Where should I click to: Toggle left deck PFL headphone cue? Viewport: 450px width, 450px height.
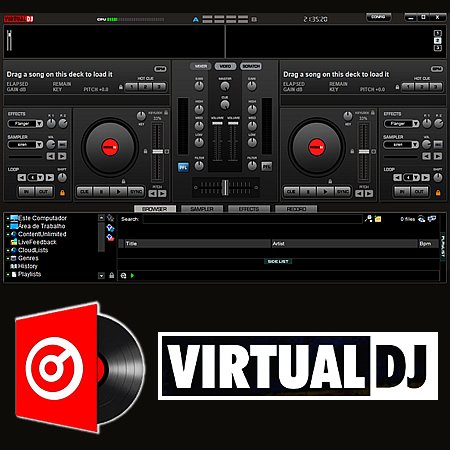click(x=183, y=167)
